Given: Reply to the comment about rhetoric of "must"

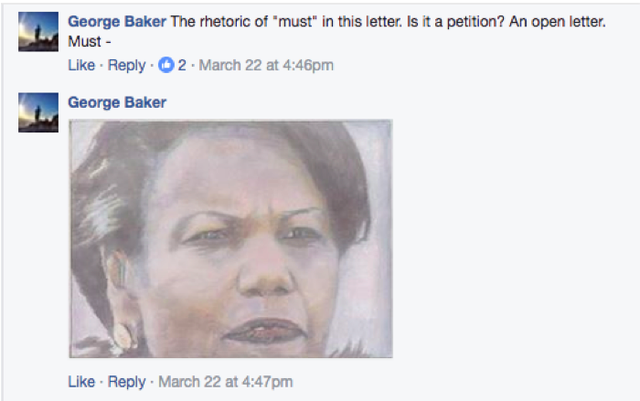Looking at the screenshot, I should [126, 66].
